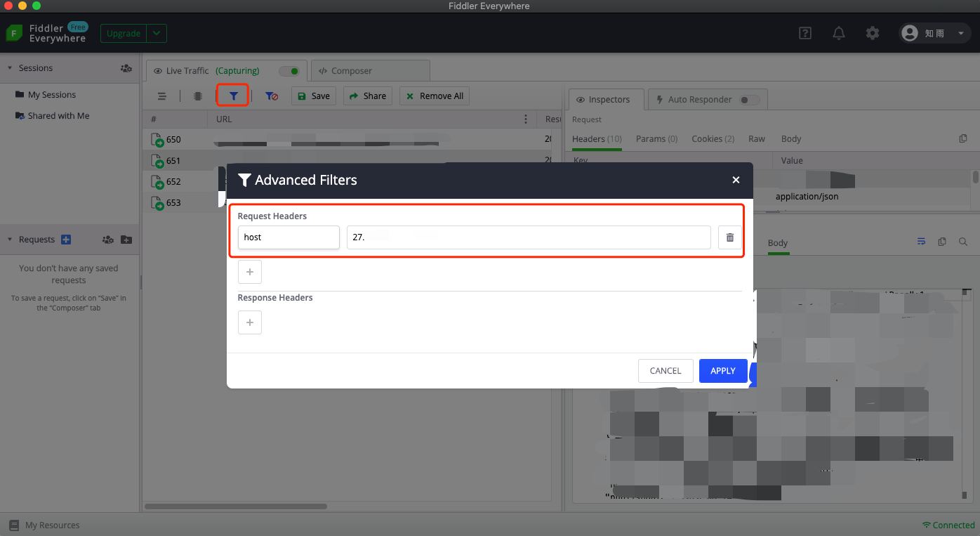980x536 pixels.
Task: Click the share sessions people icon
Action: click(126, 68)
